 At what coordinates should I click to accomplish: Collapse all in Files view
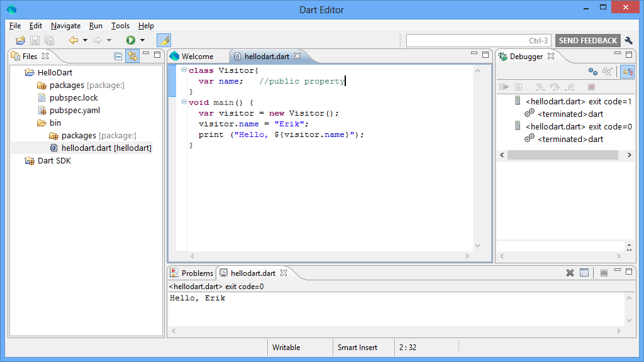(x=118, y=56)
